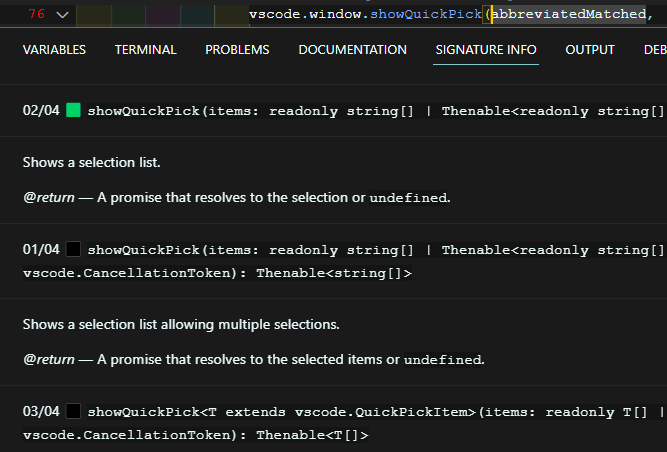Click abbreviatedMatched argument in the code

(x=569, y=14)
